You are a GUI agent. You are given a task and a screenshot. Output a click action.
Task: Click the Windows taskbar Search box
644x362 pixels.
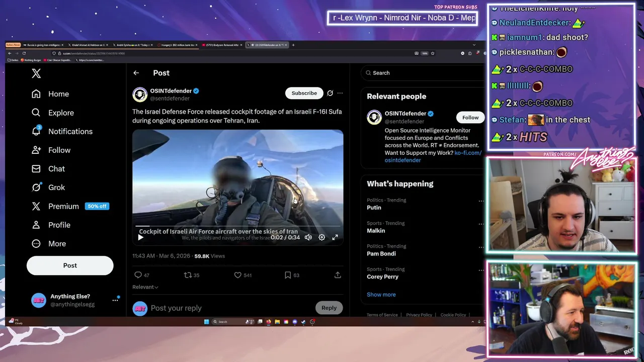(x=233, y=322)
